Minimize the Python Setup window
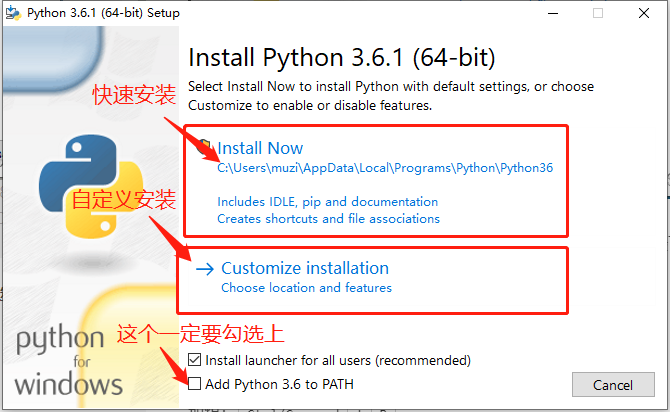The height and width of the screenshot is (412, 670). [x=553, y=13]
